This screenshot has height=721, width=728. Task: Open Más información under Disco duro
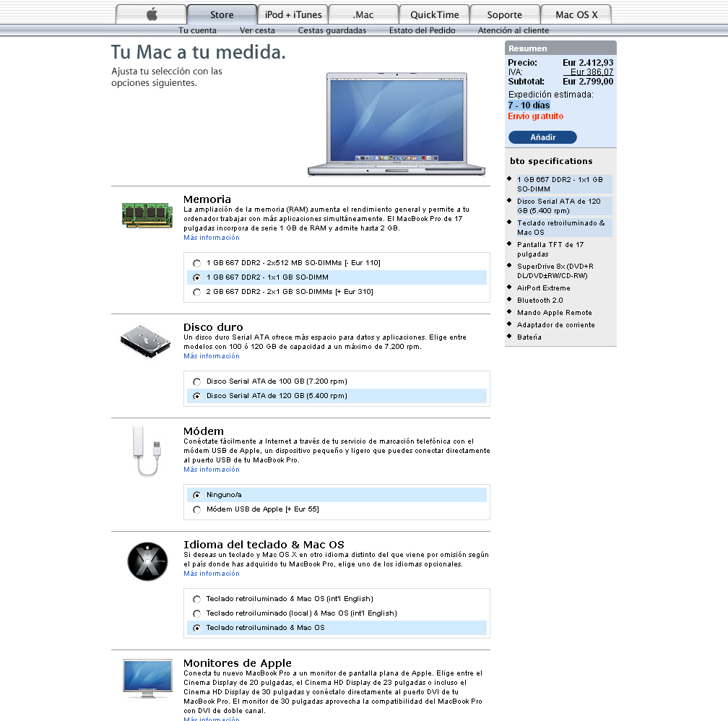[x=211, y=356]
